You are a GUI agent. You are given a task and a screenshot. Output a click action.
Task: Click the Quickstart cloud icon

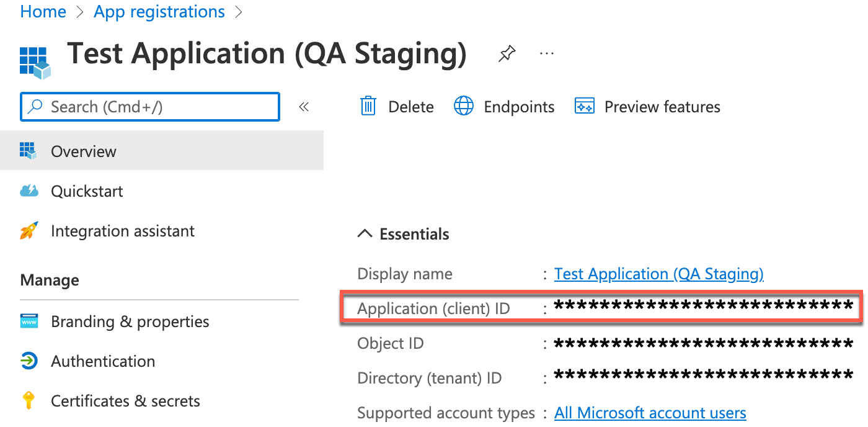pos(29,191)
